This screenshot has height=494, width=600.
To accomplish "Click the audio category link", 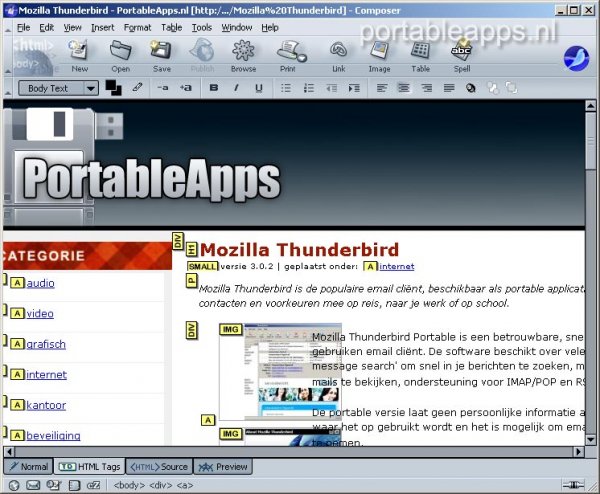I will 40,283.
